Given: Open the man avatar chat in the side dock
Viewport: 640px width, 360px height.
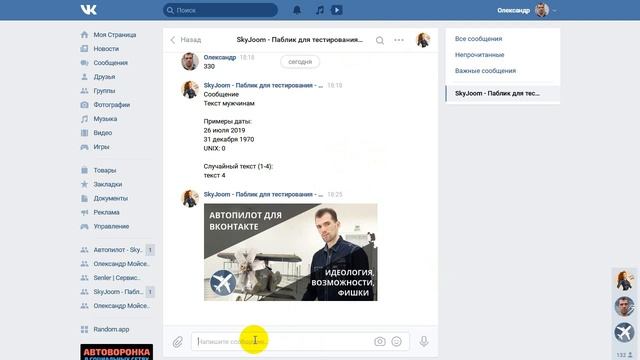Looking at the screenshot, I should 624,307.
